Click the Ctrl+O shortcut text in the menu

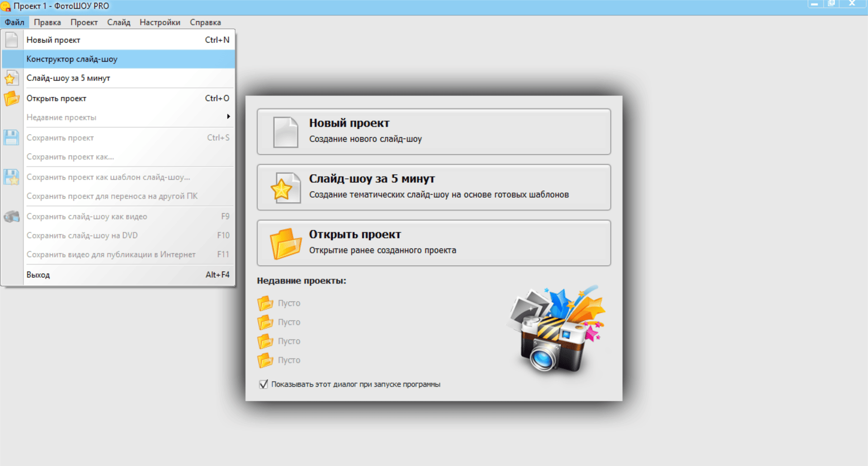click(217, 98)
